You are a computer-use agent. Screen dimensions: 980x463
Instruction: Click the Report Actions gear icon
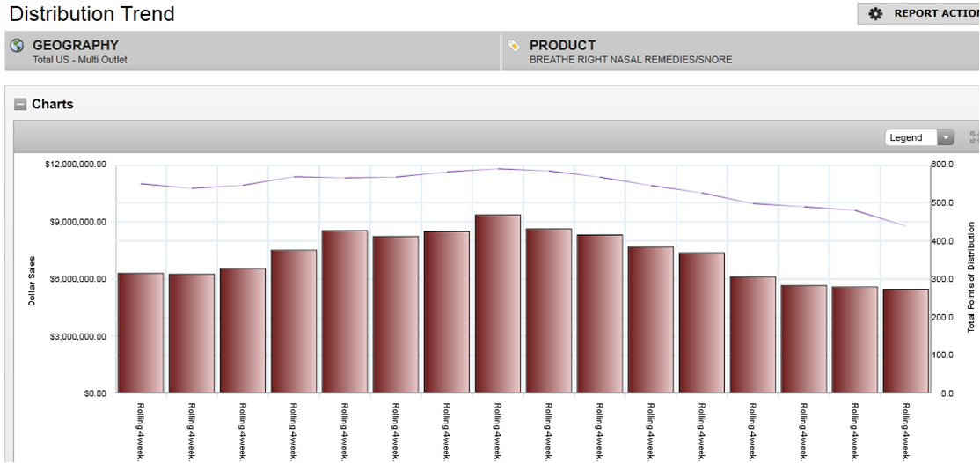pos(875,14)
